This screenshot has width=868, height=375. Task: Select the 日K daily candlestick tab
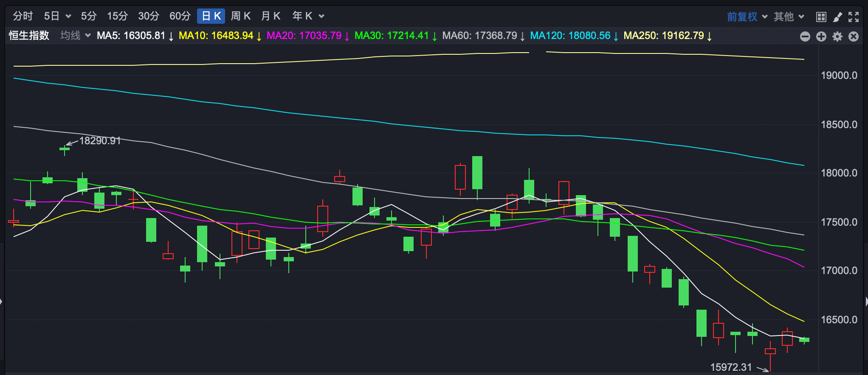211,16
